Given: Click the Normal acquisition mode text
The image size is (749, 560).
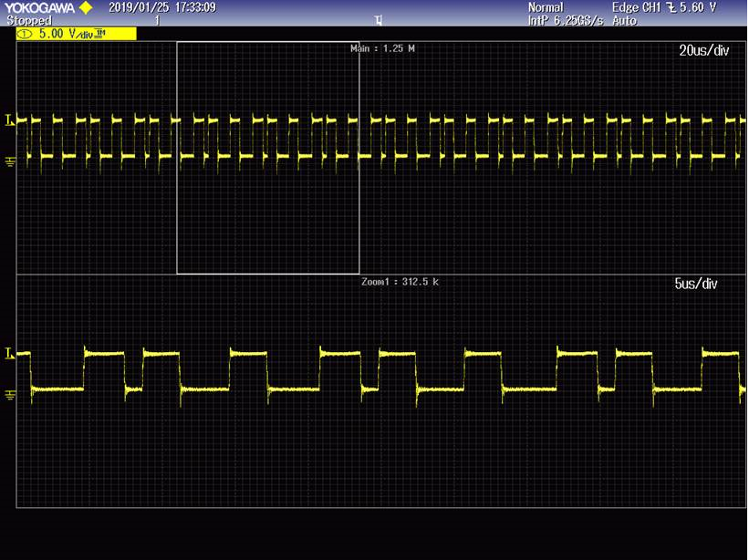Looking at the screenshot, I should click(x=546, y=7).
